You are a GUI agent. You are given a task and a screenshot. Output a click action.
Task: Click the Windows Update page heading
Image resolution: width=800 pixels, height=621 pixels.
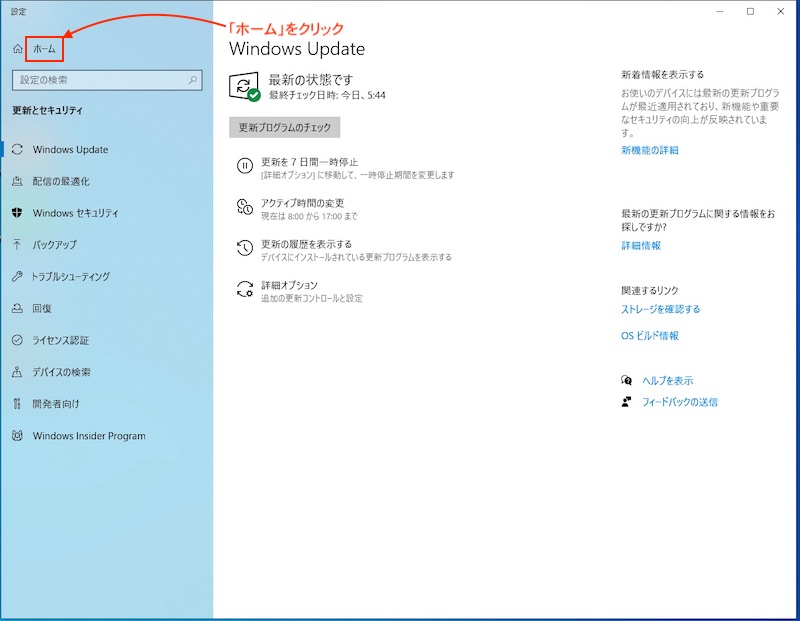pos(297,49)
